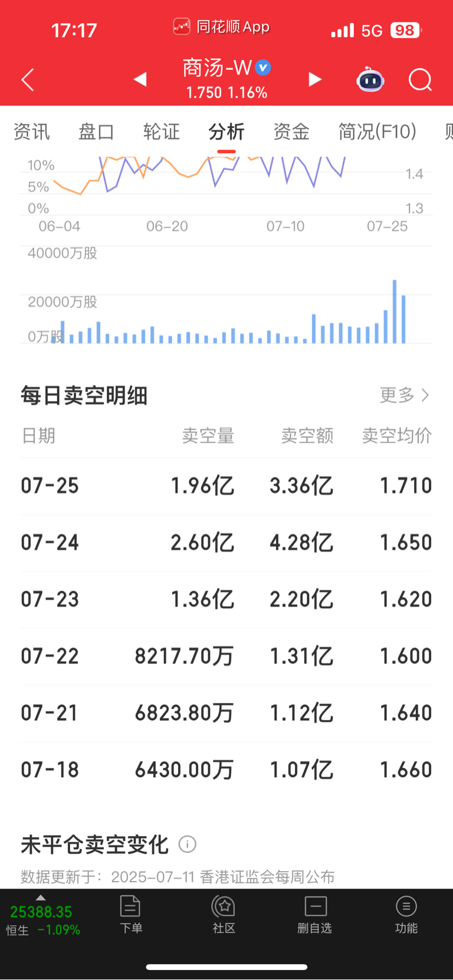Tap the 每日卖空明细 section heading
The height and width of the screenshot is (980, 453).
(x=84, y=395)
